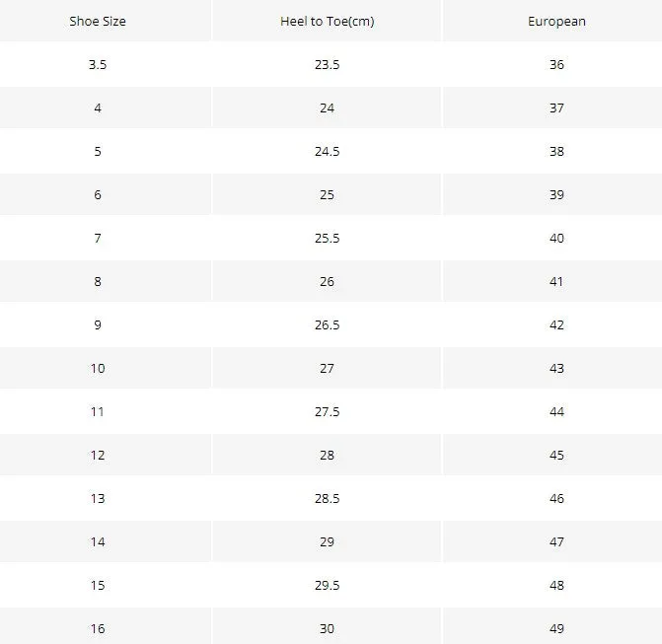Click the 25.5 heel to toe value
The image size is (662, 644).
(327, 238)
